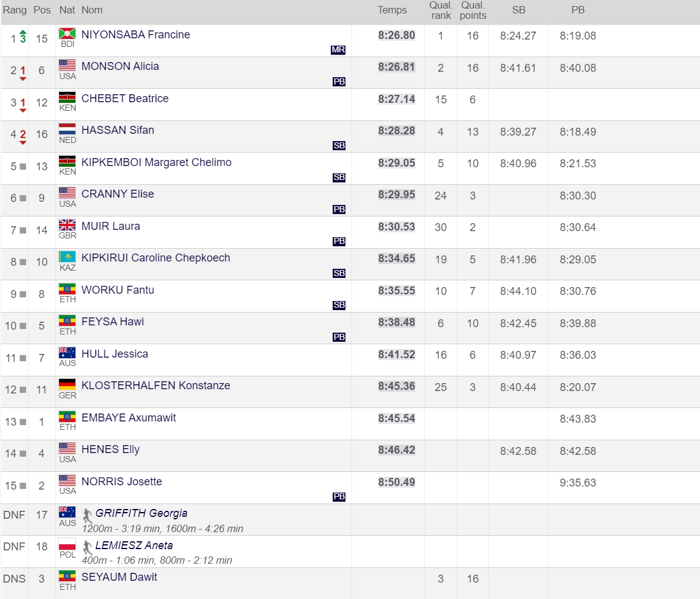Screen dimensions: 700x599
Task: Click the runner icon beside Griffith Georgia
Action: pyautogui.click(x=88, y=515)
